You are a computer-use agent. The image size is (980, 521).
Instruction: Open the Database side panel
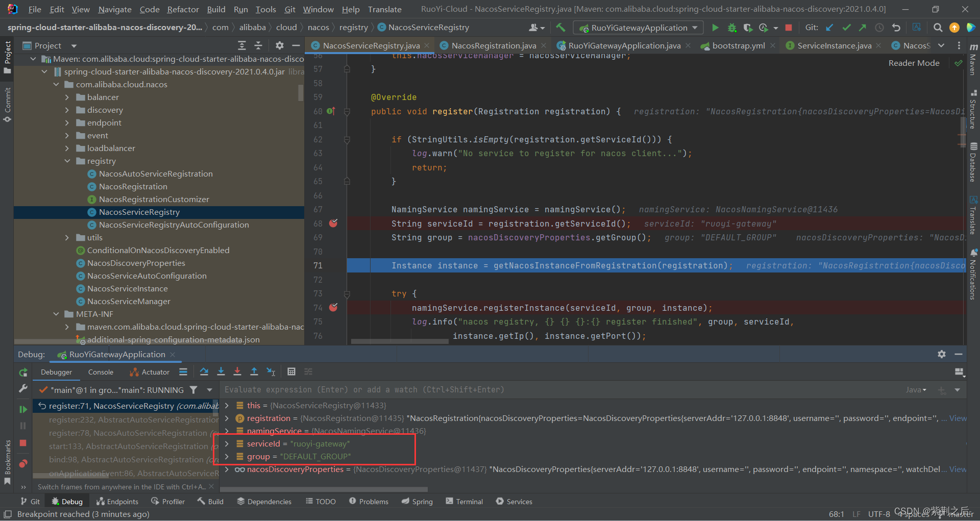973,162
